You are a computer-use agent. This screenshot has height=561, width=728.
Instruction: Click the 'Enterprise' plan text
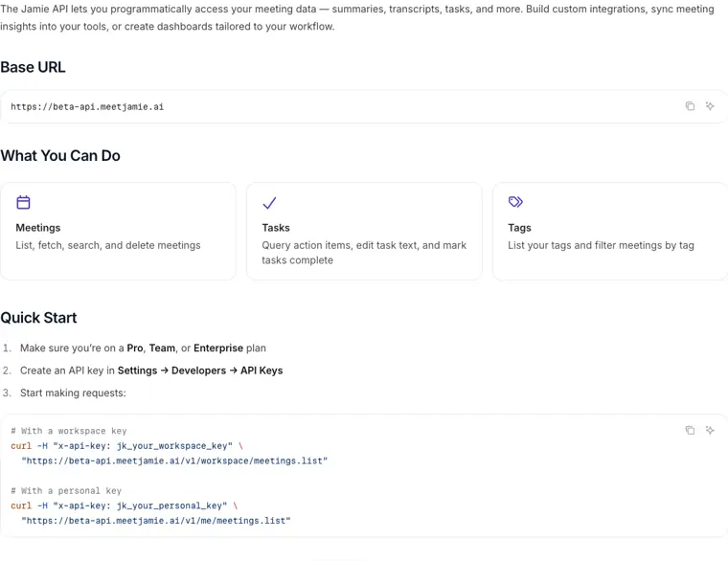(218, 348)
